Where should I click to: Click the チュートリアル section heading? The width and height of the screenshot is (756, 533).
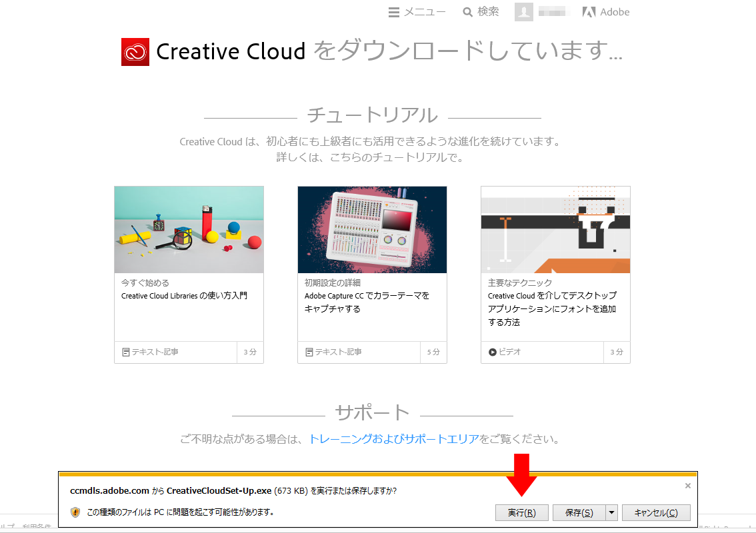point(372,116)
